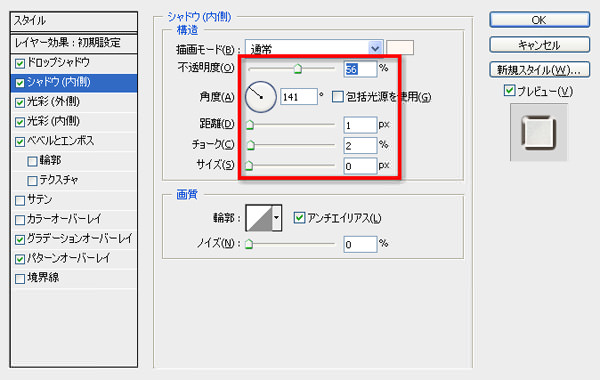Toggle the 包括光源を使用 checkbox
600x380 pixels.
(x=338, y=97)
